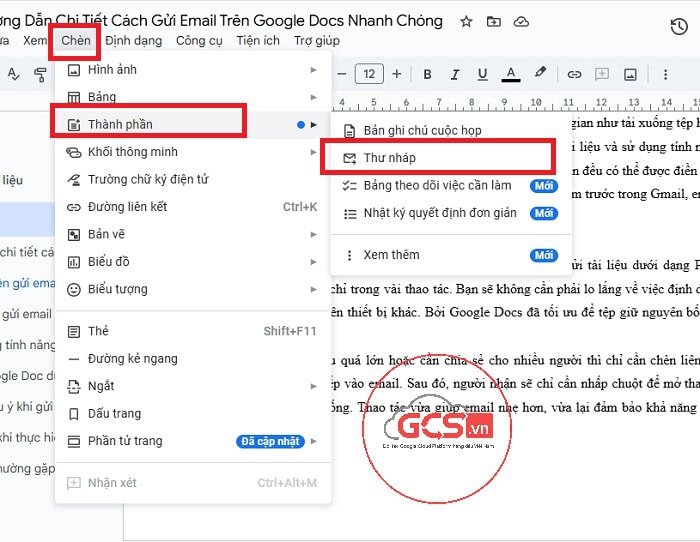The width and height of the screenshot is (700, 542).
Task: Click the Phần tử trang icon
Action: [x=74, y=442]
